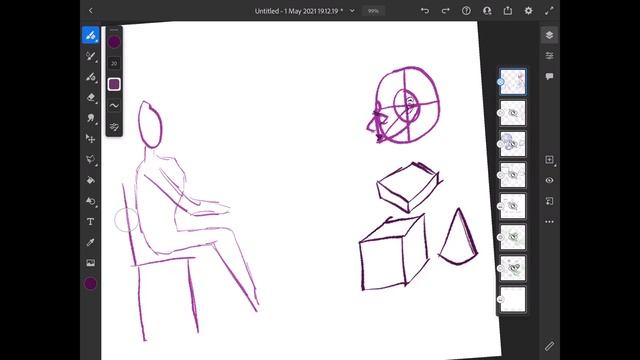Add a new layer

(549, 160)
